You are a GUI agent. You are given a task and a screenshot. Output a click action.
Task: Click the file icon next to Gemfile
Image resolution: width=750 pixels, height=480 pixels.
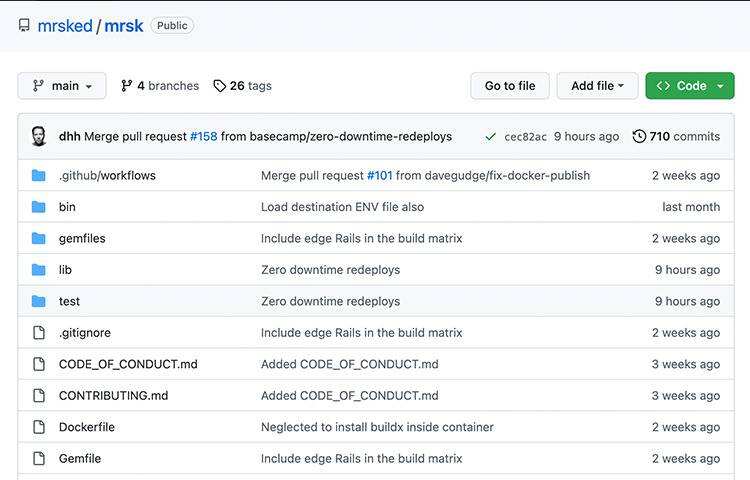39,459
